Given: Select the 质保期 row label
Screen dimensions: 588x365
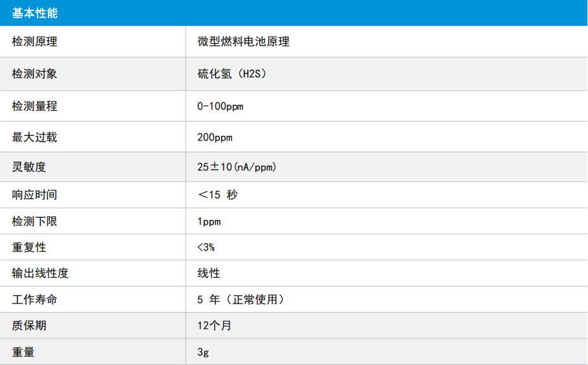Looking at the screenshot, I should [x=29, y=326].
